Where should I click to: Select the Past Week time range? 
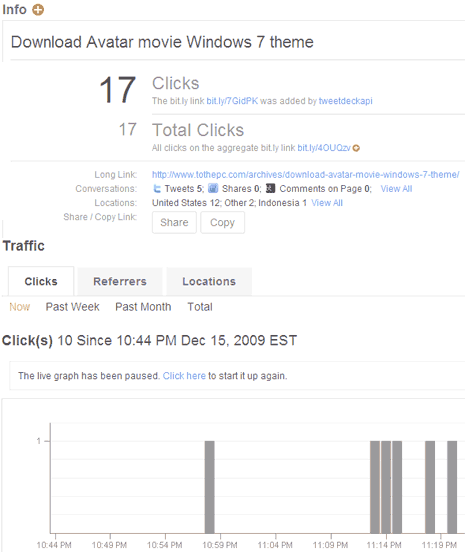[73, 307]
